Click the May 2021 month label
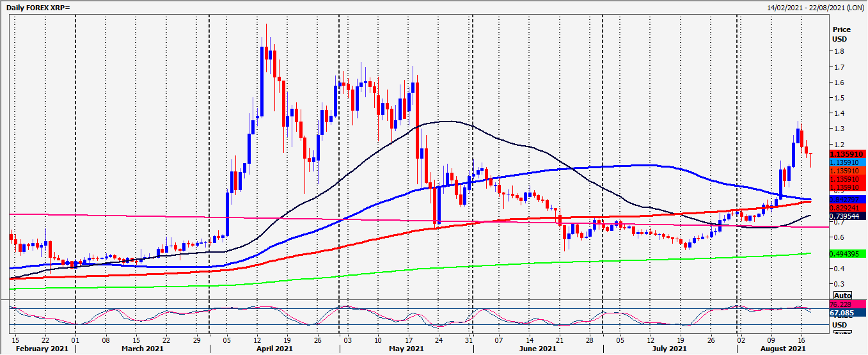Viewport: 868px width, 355px height. click(406, 349)
